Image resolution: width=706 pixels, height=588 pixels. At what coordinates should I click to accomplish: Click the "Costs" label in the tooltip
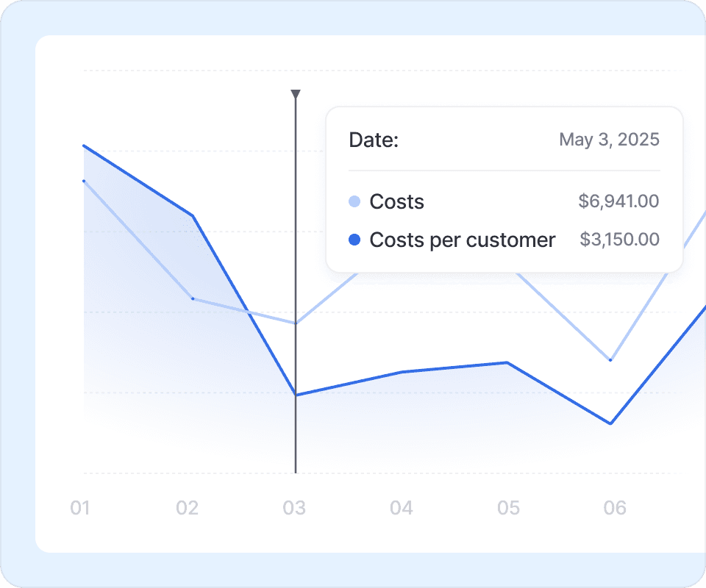[397, 201]
